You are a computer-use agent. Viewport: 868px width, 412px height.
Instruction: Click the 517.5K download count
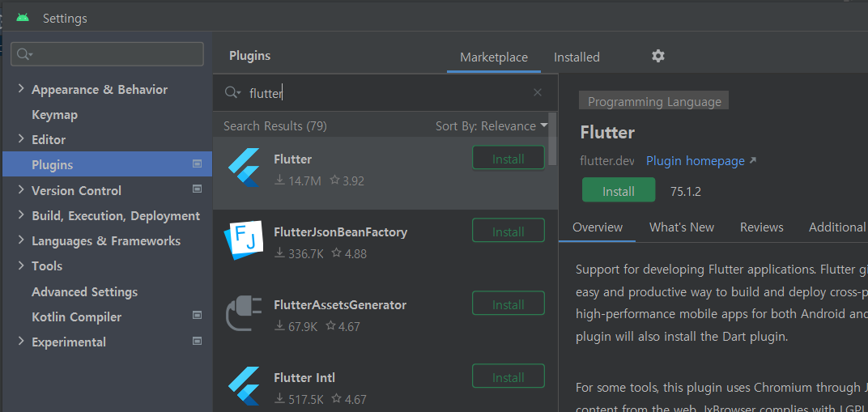(x=305, y=399)
